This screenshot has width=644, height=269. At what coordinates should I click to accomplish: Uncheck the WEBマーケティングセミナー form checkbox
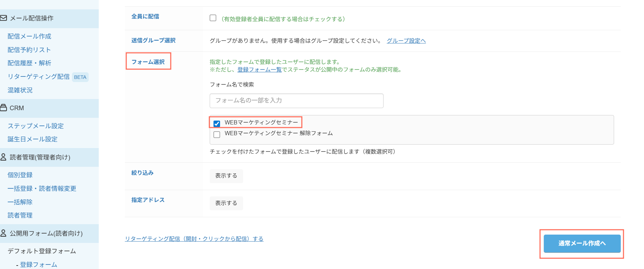pyautogui.click(x=217, y=123)
